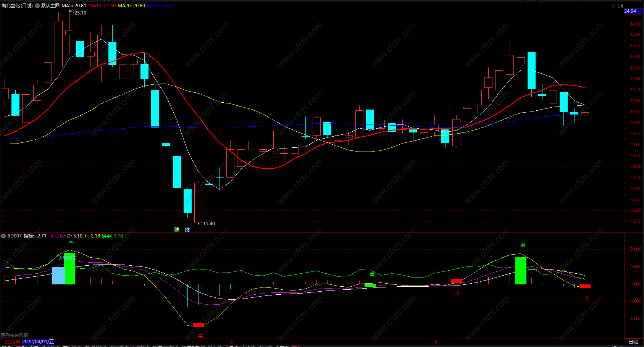Click the 2022年 year label

[x=12, y=342]
